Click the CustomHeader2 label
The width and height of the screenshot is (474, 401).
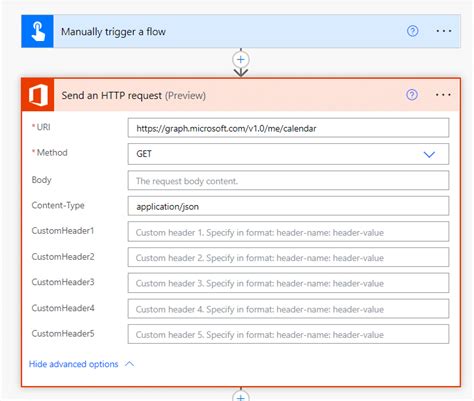click(63, 257)
